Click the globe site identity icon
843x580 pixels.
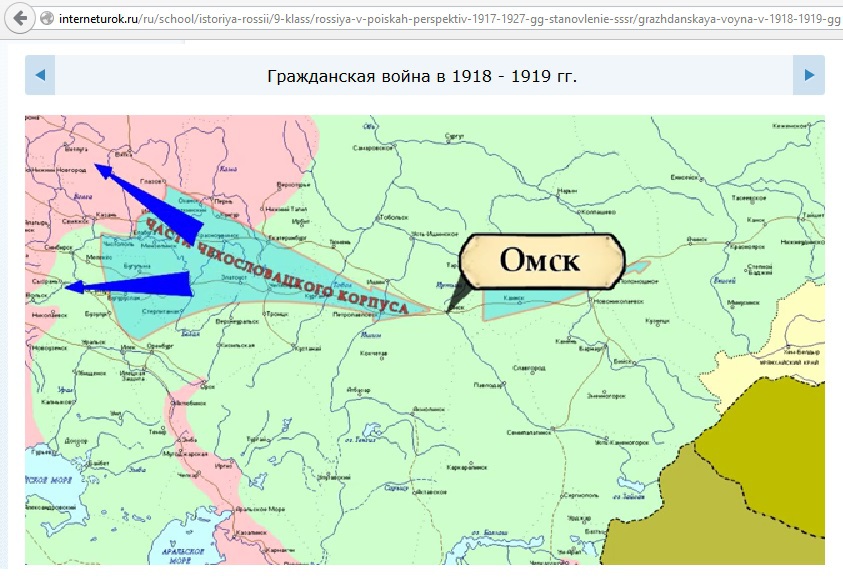point(47,18)
